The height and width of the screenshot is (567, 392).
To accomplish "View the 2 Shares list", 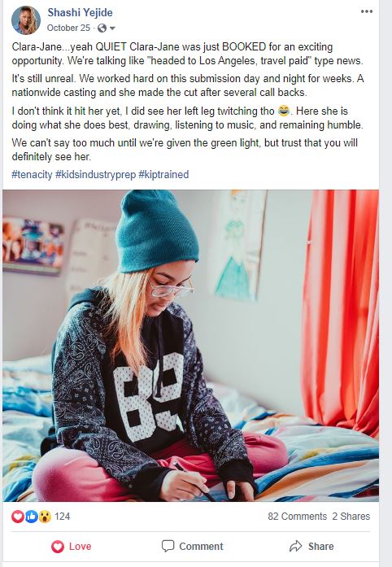I will (x=351, y=517).
